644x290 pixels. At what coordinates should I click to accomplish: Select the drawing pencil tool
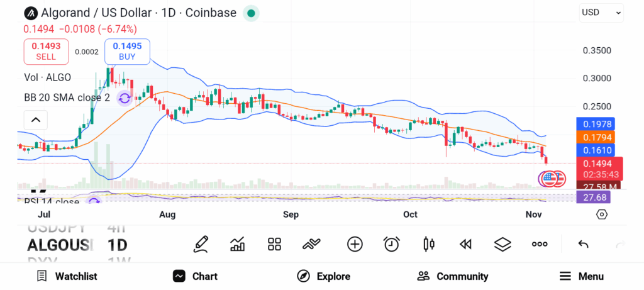[201, 244]
